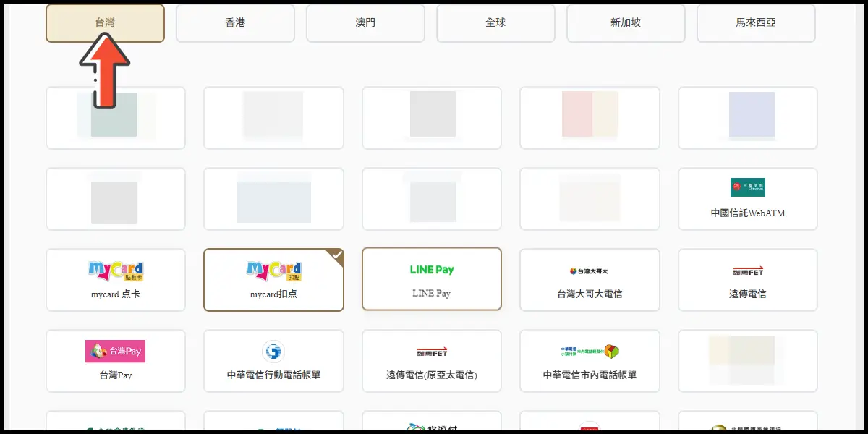This screenshot has width=868, height=434.
Task: Select the 台灣 region tab
Action: coord(105,23)
